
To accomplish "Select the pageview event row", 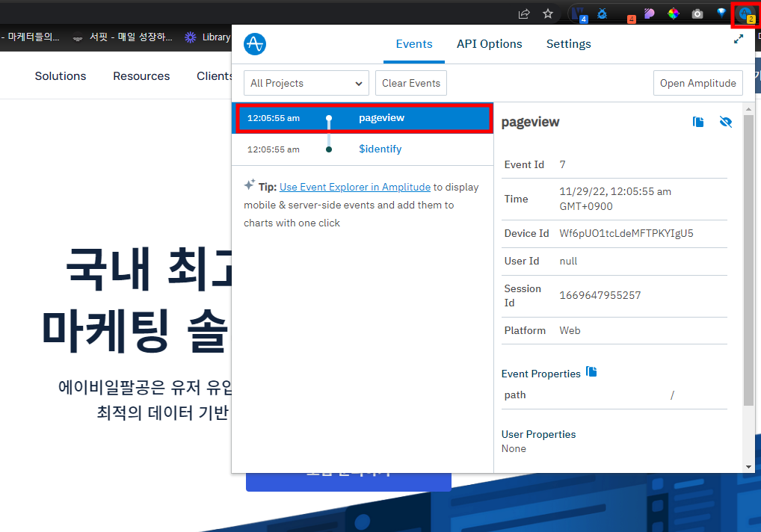I will coord(363,118).
